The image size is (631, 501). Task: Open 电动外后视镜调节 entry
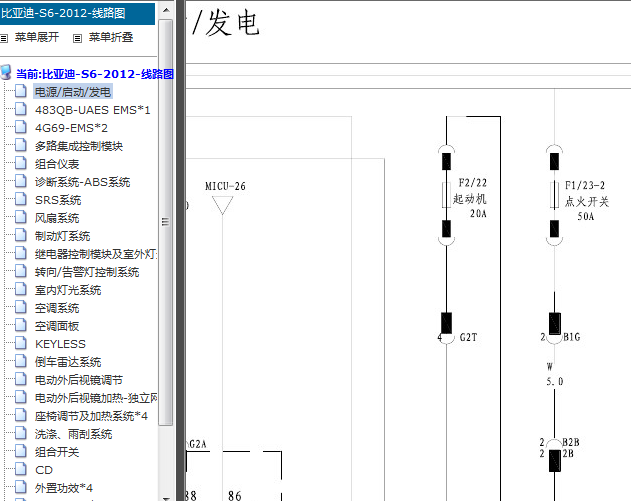click(78, 380)
